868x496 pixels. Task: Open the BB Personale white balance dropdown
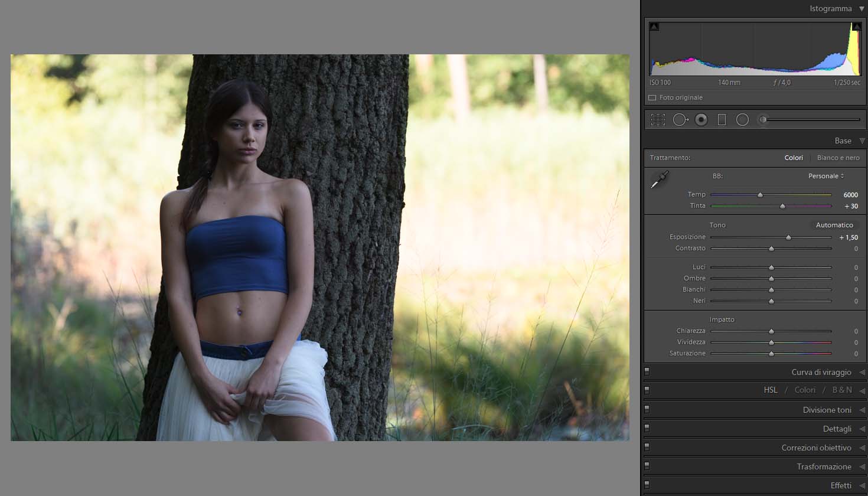coord(825,176)
